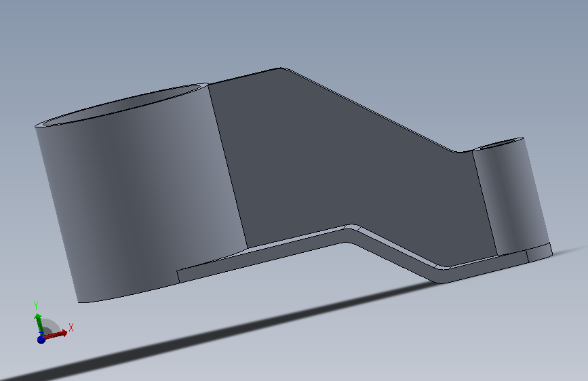Click the red X axis arrow of the triad
The image size is (588, 381).
56,334
